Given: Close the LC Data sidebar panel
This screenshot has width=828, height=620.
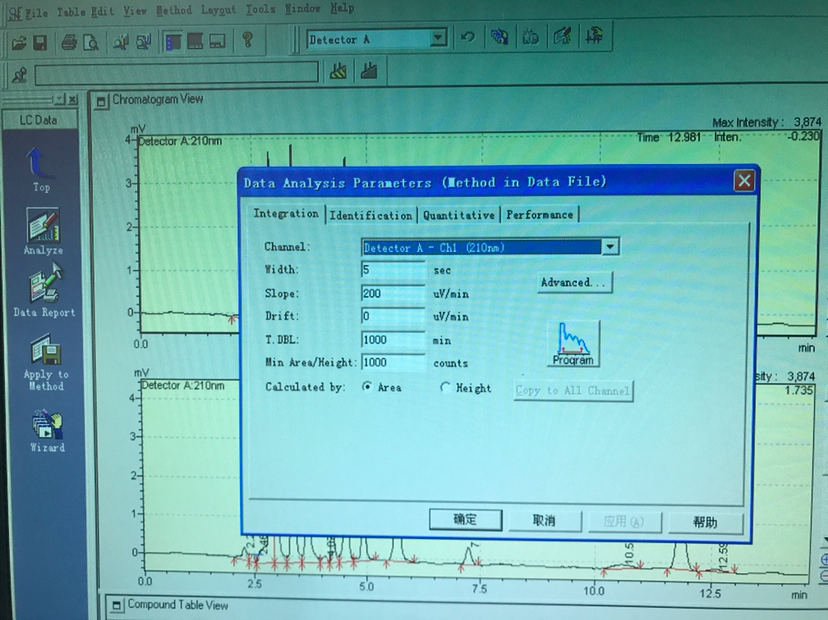Looking at the screenshot, I should pyautogui.click(x=73, y=99).
